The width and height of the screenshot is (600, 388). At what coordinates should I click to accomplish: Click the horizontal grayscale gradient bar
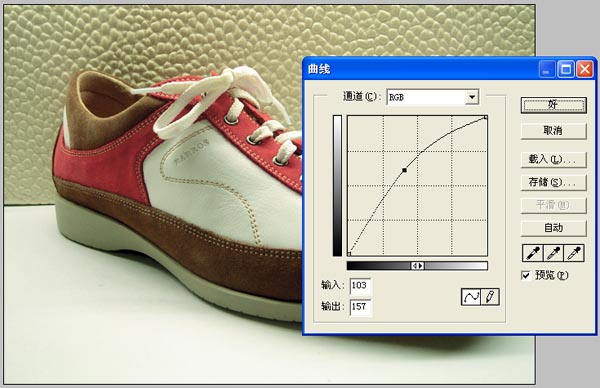(417, 266)
